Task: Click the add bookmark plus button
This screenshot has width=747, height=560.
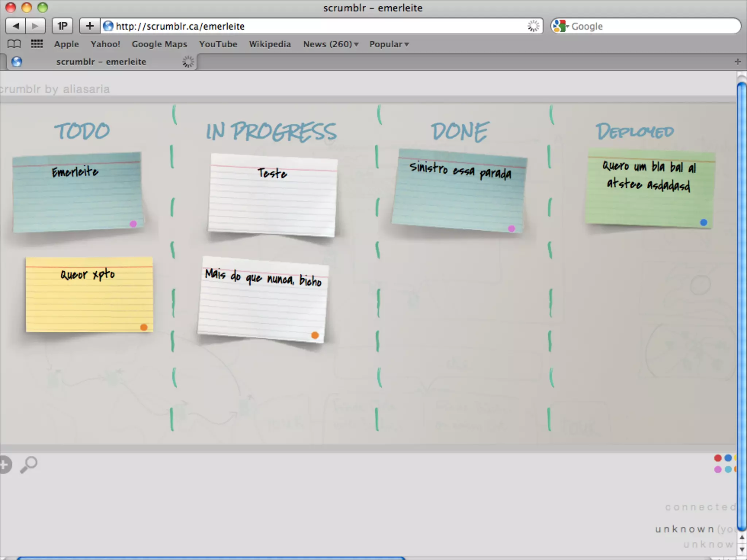Action: [90, 26]
